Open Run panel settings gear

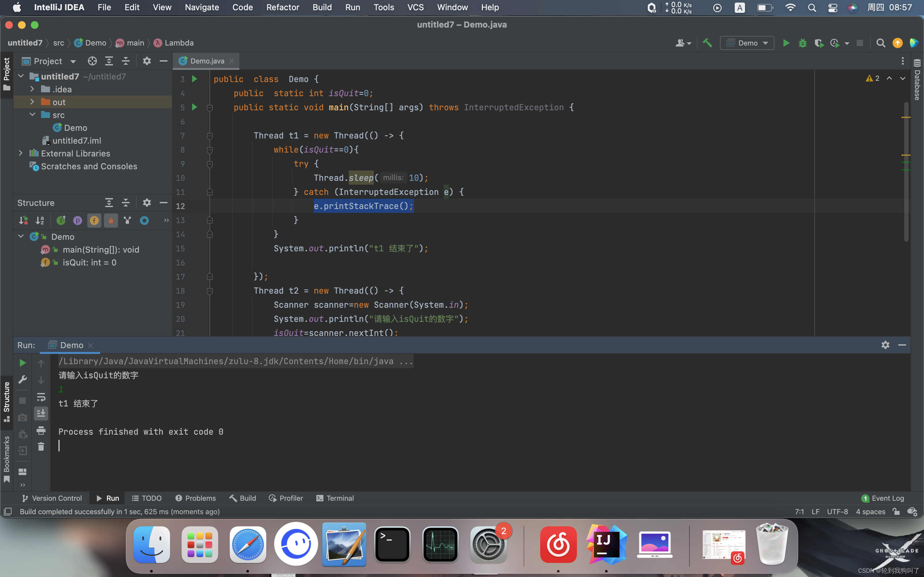885,345
